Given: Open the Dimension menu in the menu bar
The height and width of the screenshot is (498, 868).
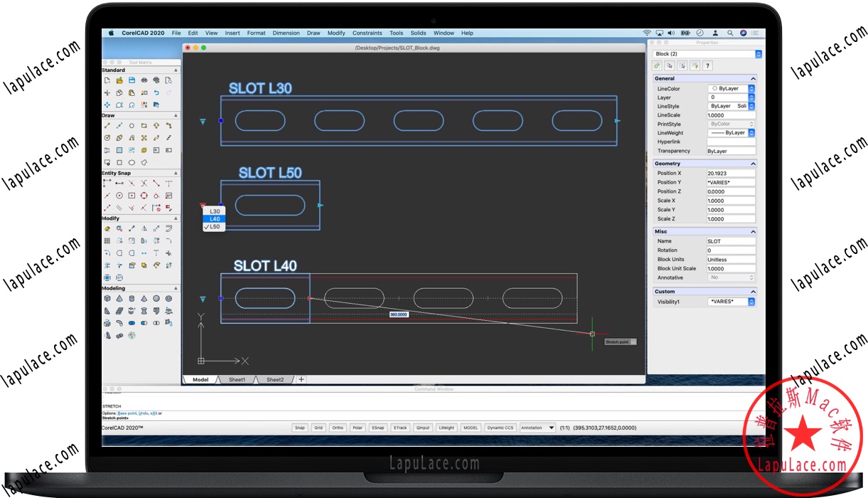Looking at the screenshot, I should (x=286, y=33).
